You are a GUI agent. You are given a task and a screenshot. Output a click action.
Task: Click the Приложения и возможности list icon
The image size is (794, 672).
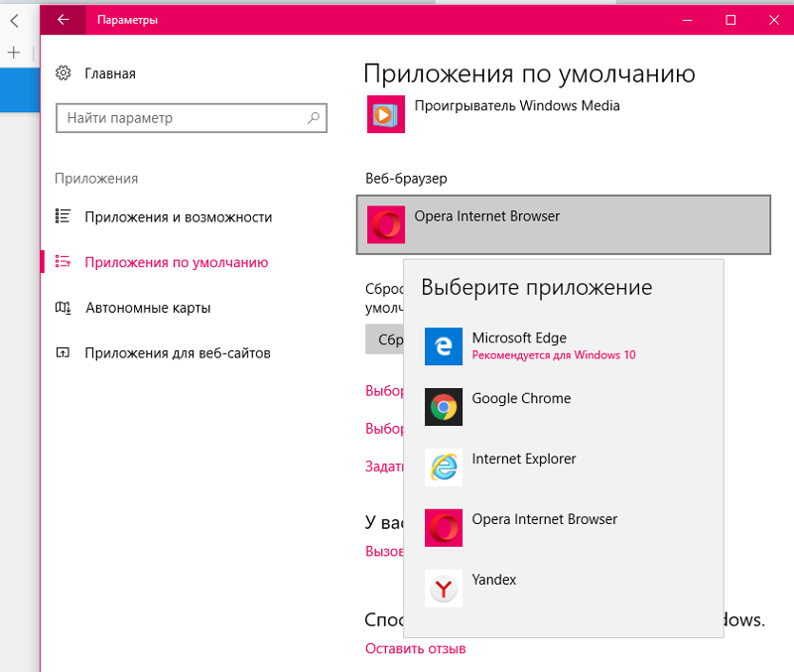(63, 216)
